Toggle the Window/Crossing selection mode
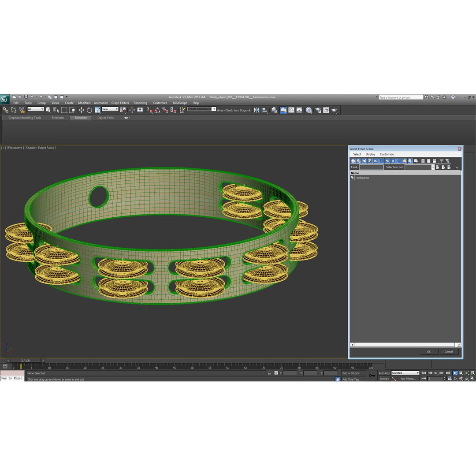This screenshot has height=476, width=476. [72, 110]
